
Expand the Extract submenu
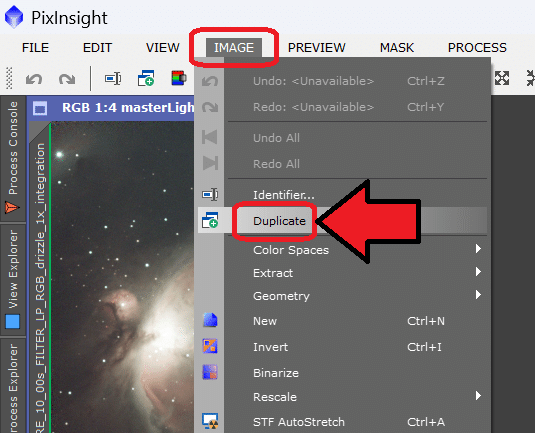tap(342, 273)
